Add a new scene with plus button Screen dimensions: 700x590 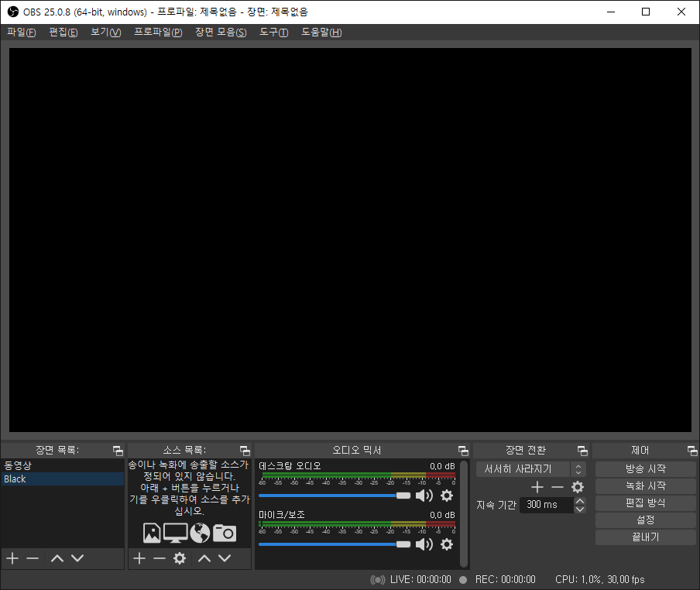pyautogui.click(x=12, y=558)
